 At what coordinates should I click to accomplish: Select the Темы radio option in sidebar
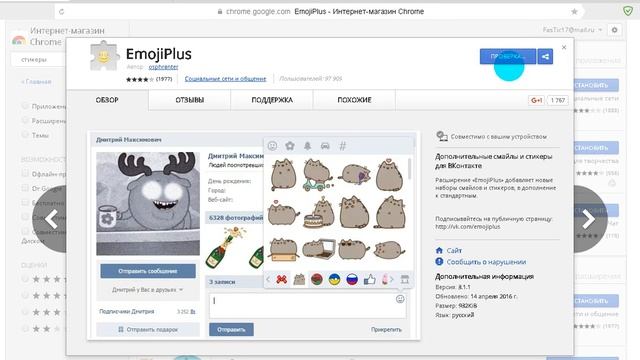tap(25, 135)
